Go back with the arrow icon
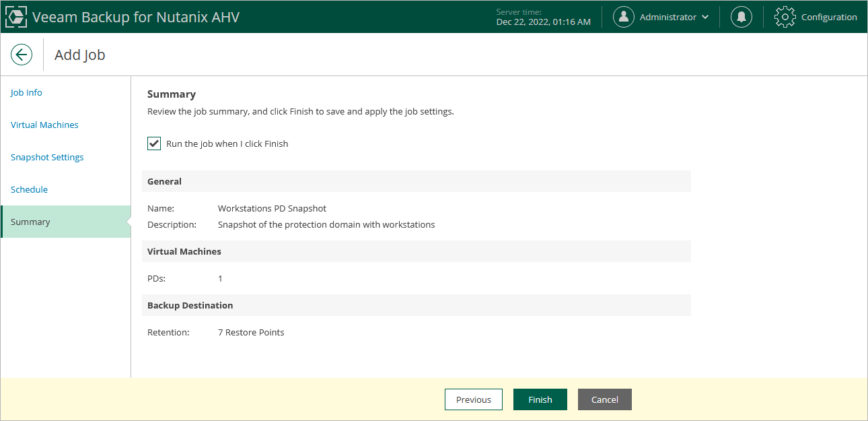This screenshot has height=421, width=868. click(x=22, y=55)
